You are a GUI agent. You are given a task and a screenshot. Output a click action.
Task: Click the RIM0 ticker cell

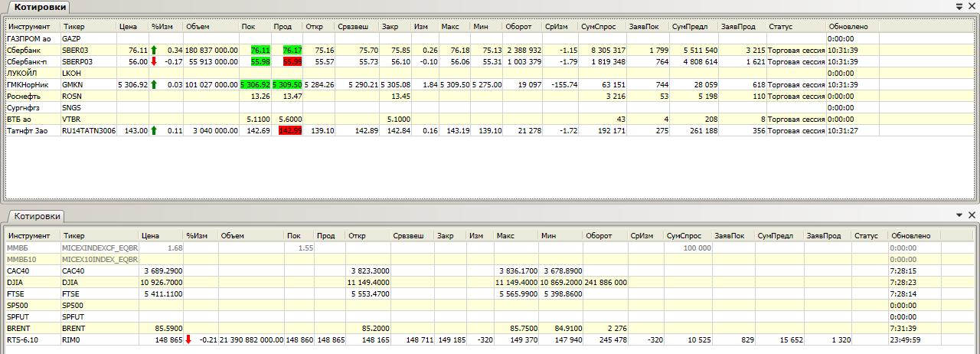pos(100,339)
